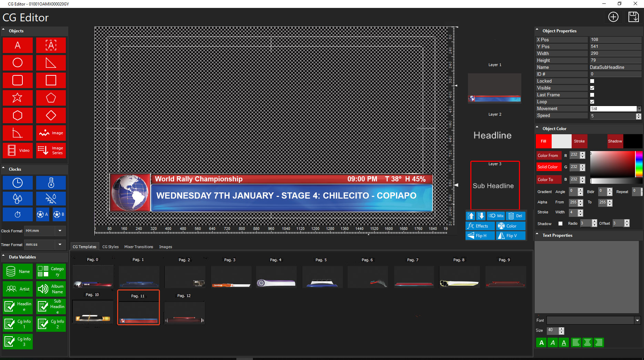
Task: Switch to the CG Templates tab
Action: [x=84, y=247]
